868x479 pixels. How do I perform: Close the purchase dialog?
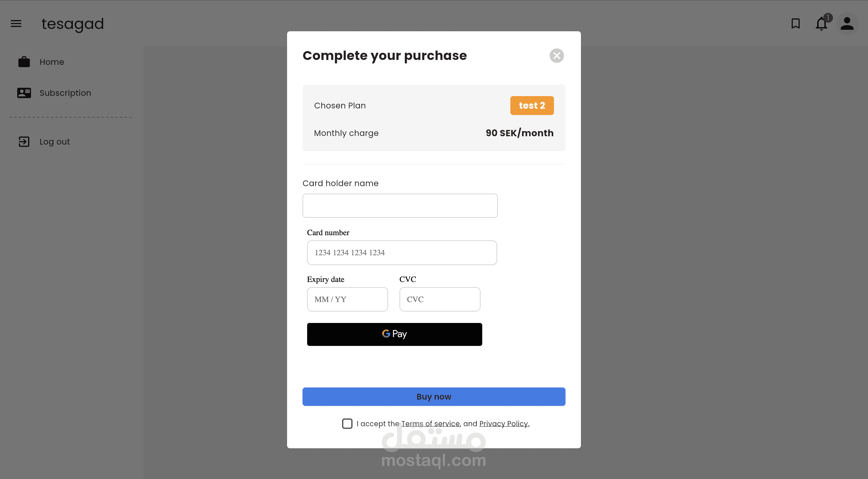pyautogui.click(x=557, y=56)
